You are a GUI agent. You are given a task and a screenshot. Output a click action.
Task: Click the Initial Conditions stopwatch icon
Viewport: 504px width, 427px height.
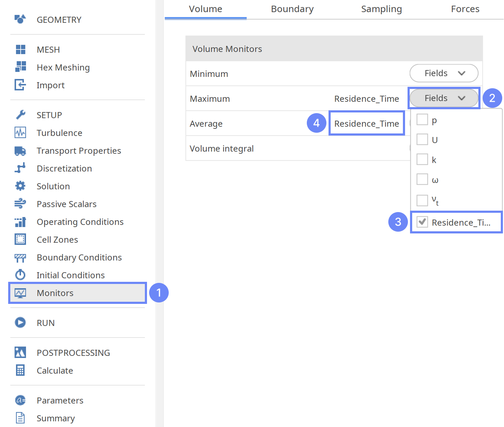20,275
